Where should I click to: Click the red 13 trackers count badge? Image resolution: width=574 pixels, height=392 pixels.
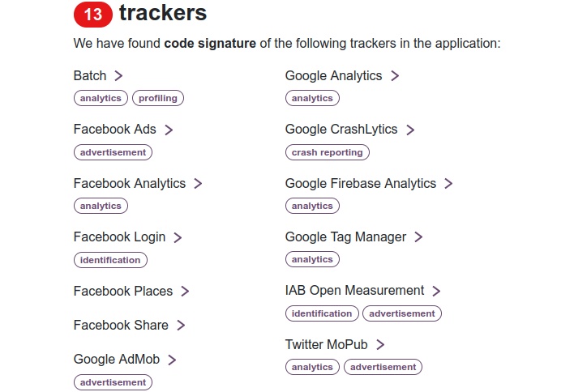point(93,15)
